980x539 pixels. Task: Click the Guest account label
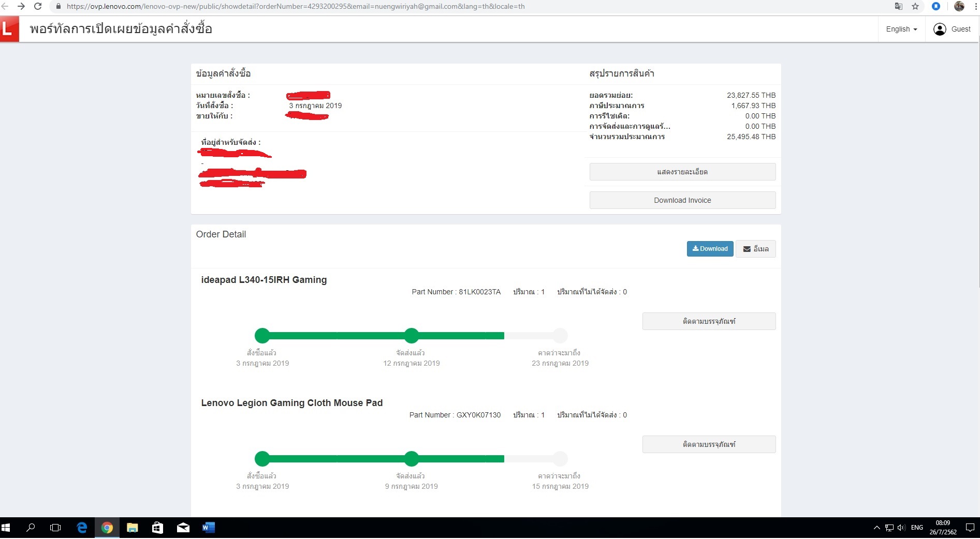coord(961,29)
